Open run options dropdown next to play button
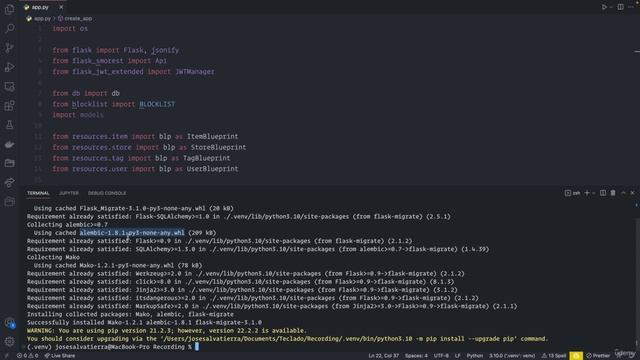The image size is (640, 360). tap(611, 7)
